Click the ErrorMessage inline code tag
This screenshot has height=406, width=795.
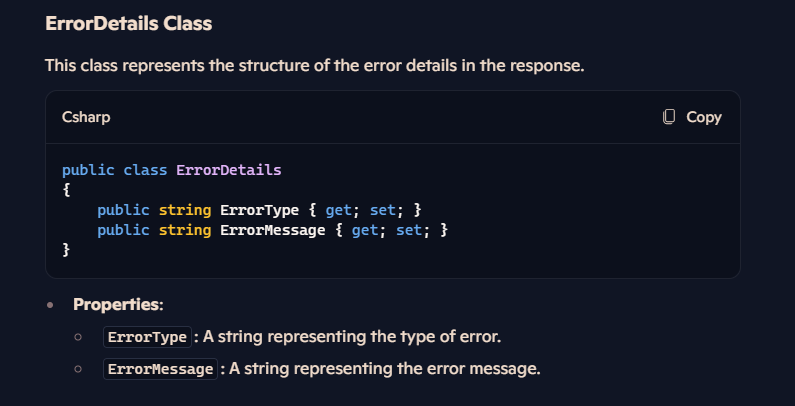click(160, 369)
